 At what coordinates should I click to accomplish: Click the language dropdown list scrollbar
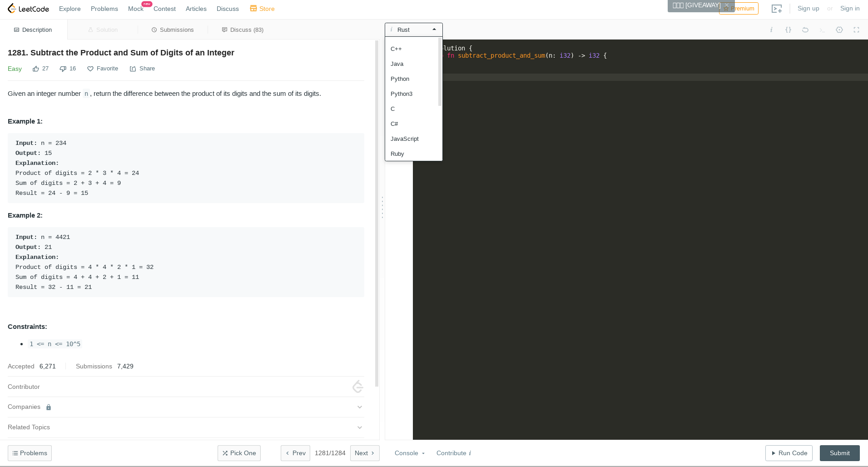click(x=440, y=73)
